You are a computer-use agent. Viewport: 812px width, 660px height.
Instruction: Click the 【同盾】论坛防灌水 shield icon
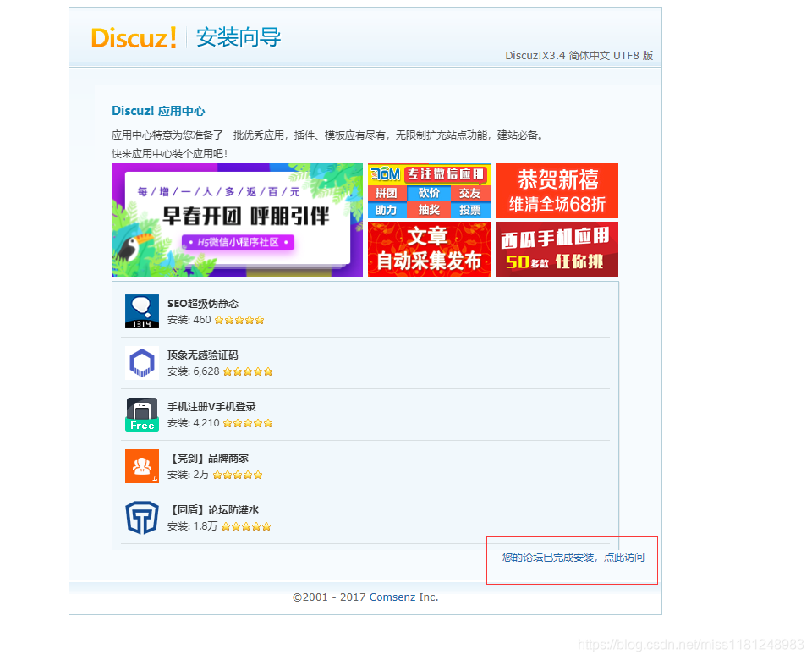tap(142, 518)
